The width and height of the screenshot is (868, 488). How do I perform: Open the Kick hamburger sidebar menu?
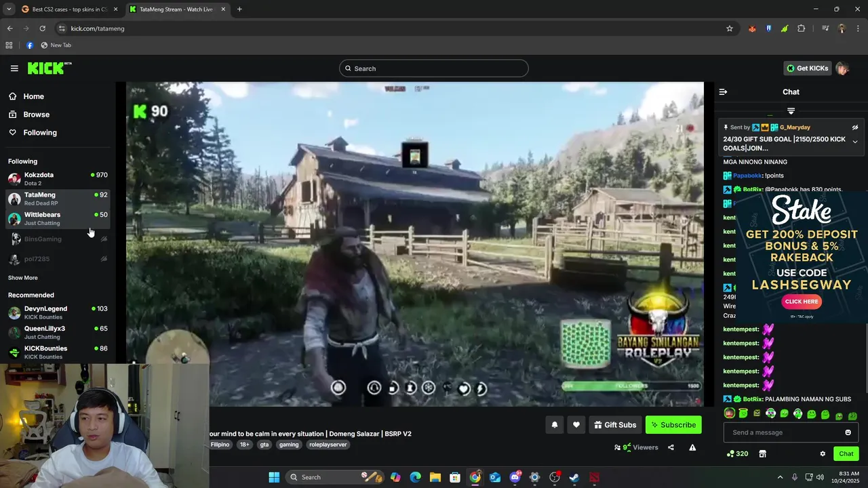(14, 68)
